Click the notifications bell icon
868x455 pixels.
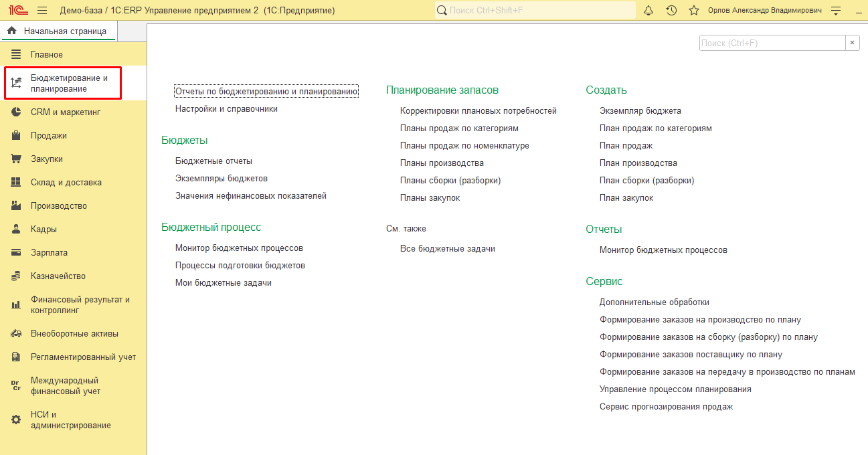pyautogui.click(x=648, y=11)
